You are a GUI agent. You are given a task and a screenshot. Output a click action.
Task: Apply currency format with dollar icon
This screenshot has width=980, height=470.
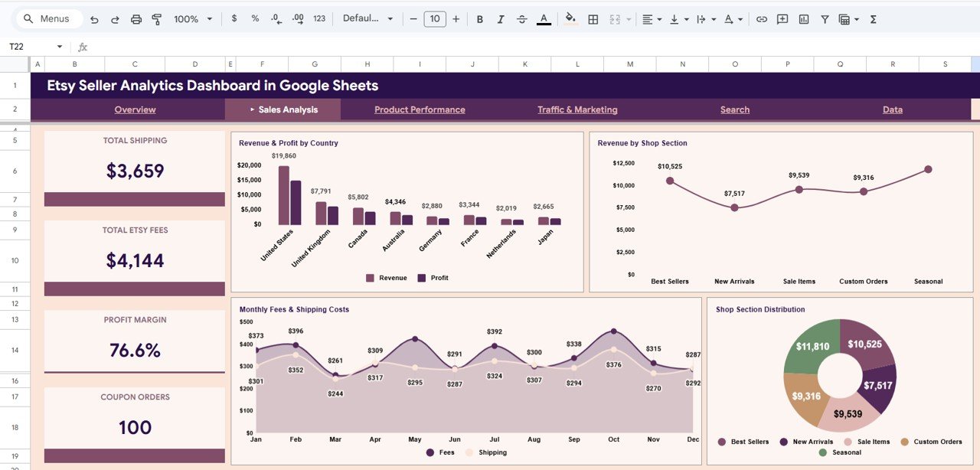234,18
